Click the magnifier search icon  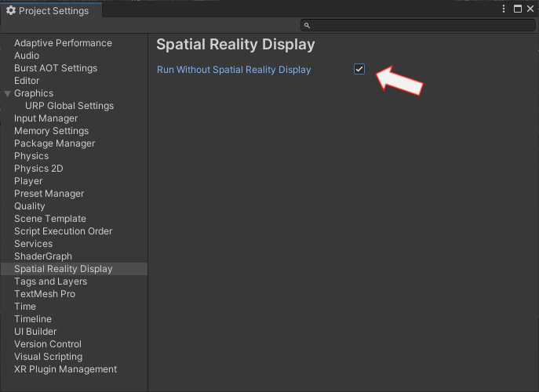tap(308, 26)
